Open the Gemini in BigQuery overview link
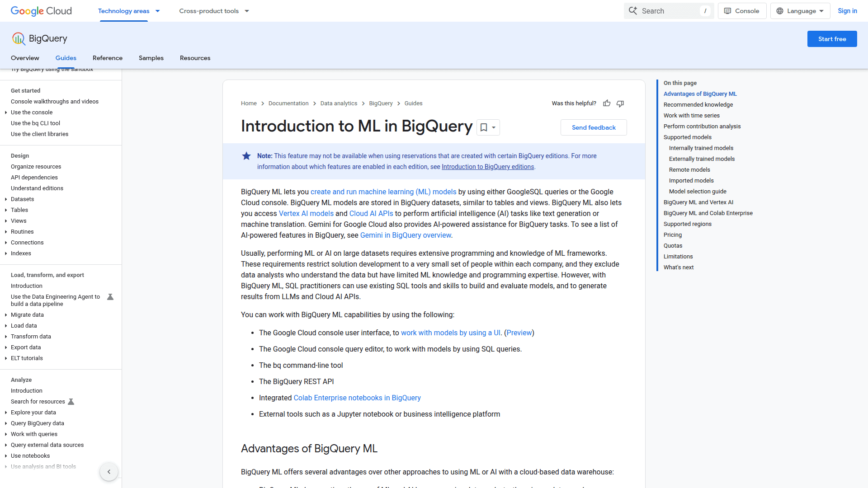The image size is (868, 488). (405, 235)
